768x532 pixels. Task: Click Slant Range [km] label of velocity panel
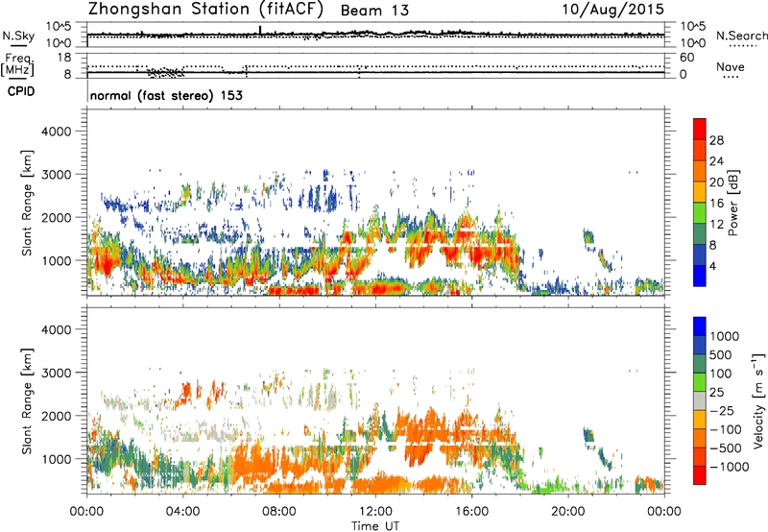[x=27, y=400]
